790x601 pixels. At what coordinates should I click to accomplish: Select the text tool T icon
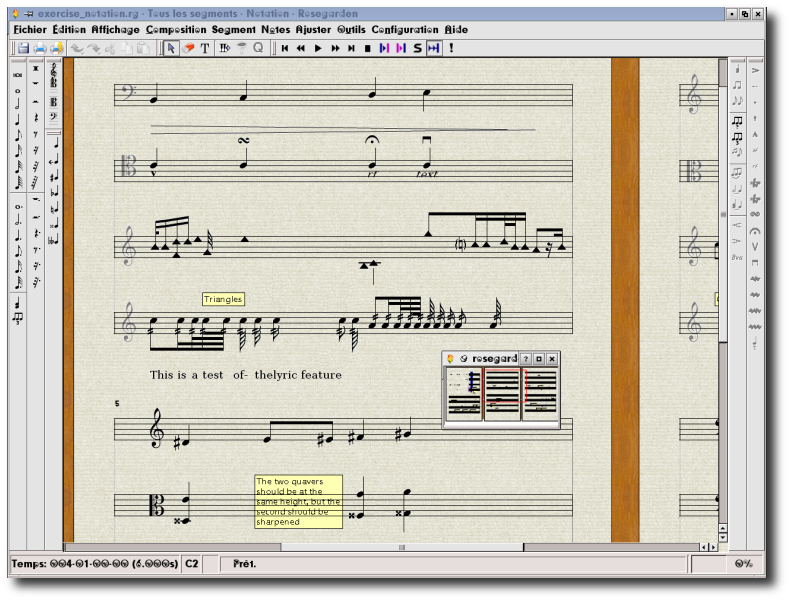click(x=205, y=48)
